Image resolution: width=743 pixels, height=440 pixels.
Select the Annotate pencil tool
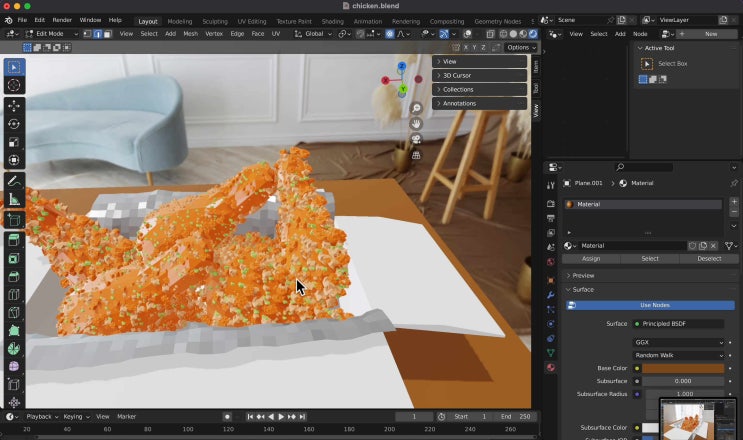(14, 181)
